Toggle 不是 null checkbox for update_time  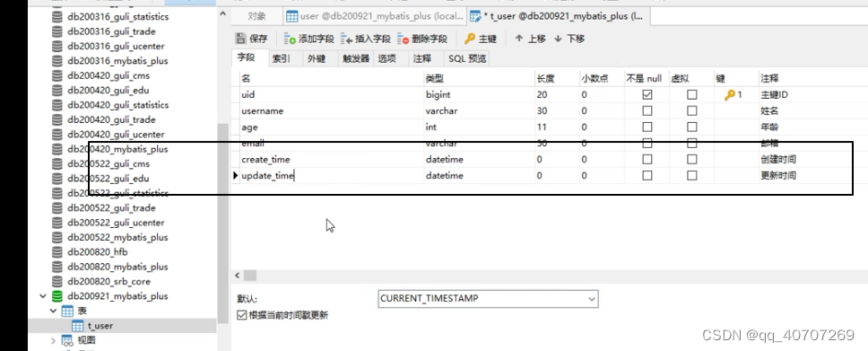point(647,176)
